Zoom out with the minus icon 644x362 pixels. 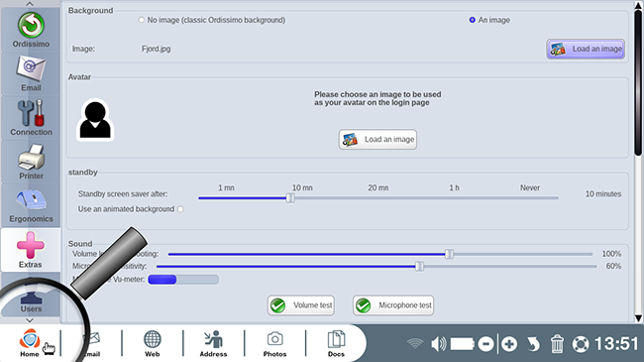tap(485, 344)
